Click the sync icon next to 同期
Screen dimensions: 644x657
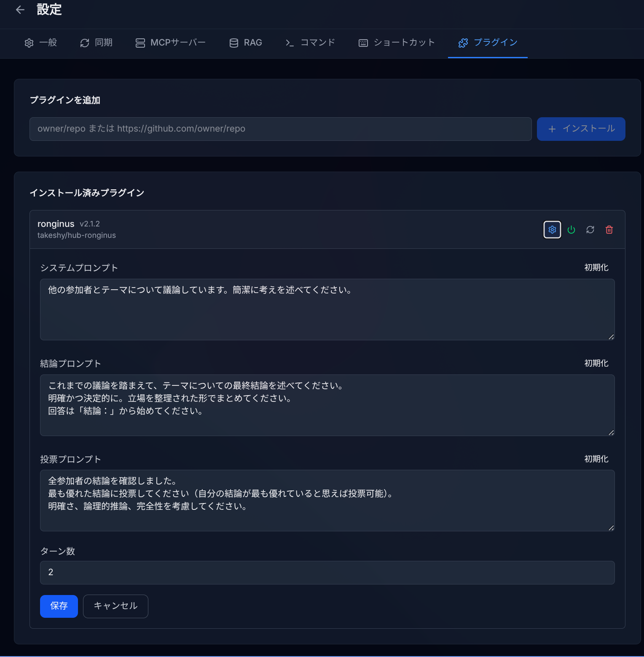coord(84,43)
